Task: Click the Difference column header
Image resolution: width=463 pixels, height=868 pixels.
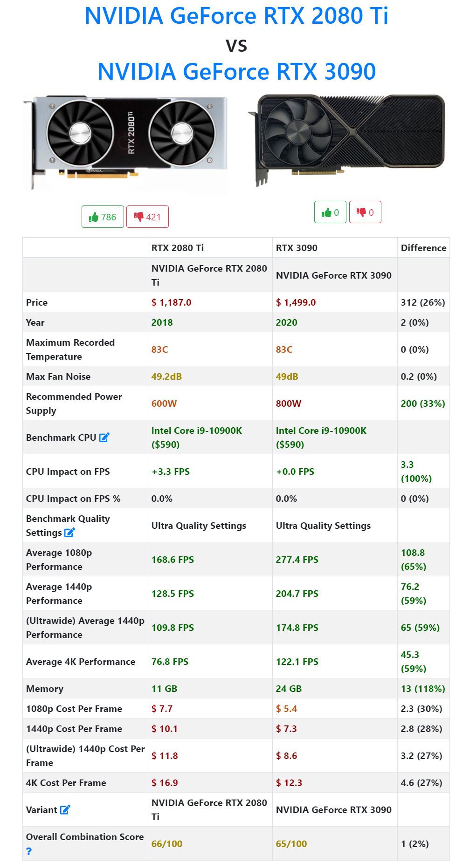Action: [x=423, y=248]
